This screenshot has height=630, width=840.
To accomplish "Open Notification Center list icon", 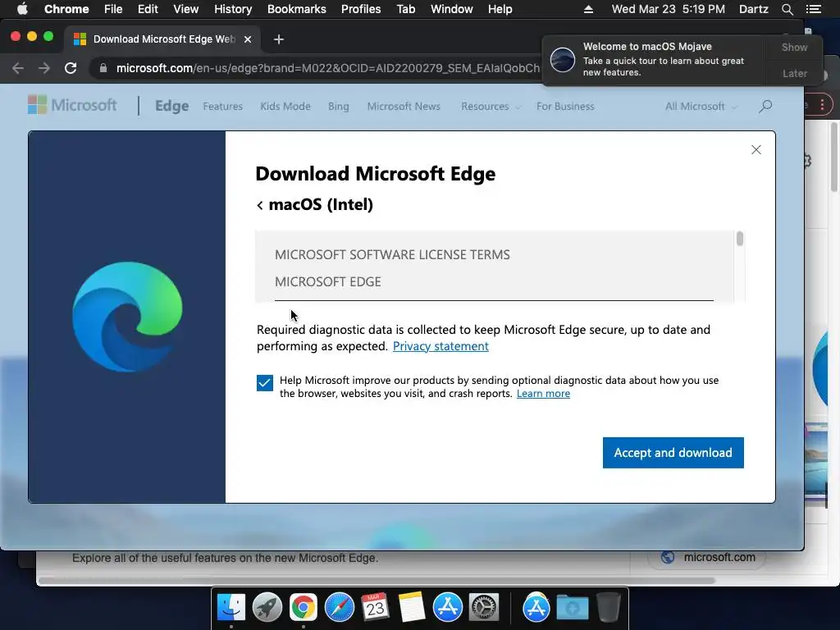I will pos(813,9).
